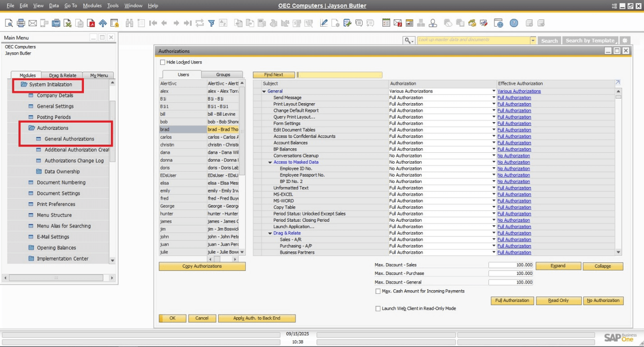Click inside the Max. Discount - Sales field
The image size is (644, 347).
click(x=510, y=265)
